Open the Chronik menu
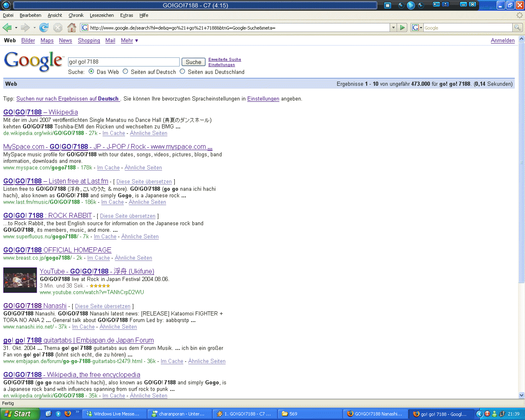 pos(76,15)
